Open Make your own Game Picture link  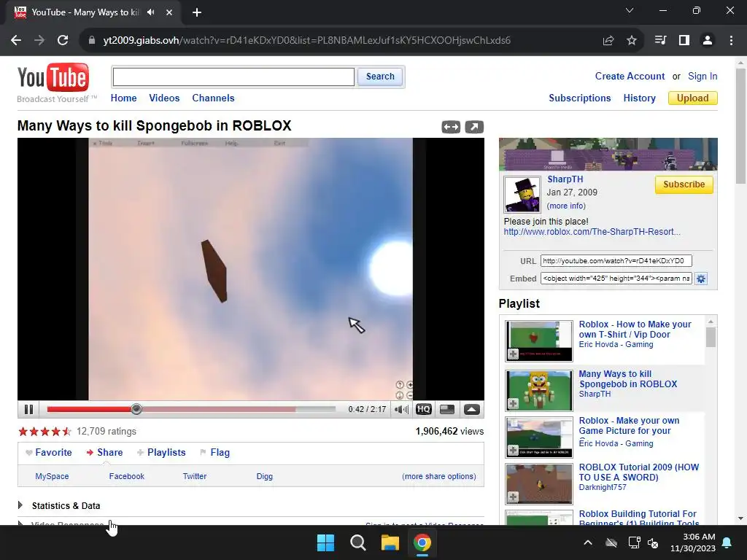click(629, 426)
